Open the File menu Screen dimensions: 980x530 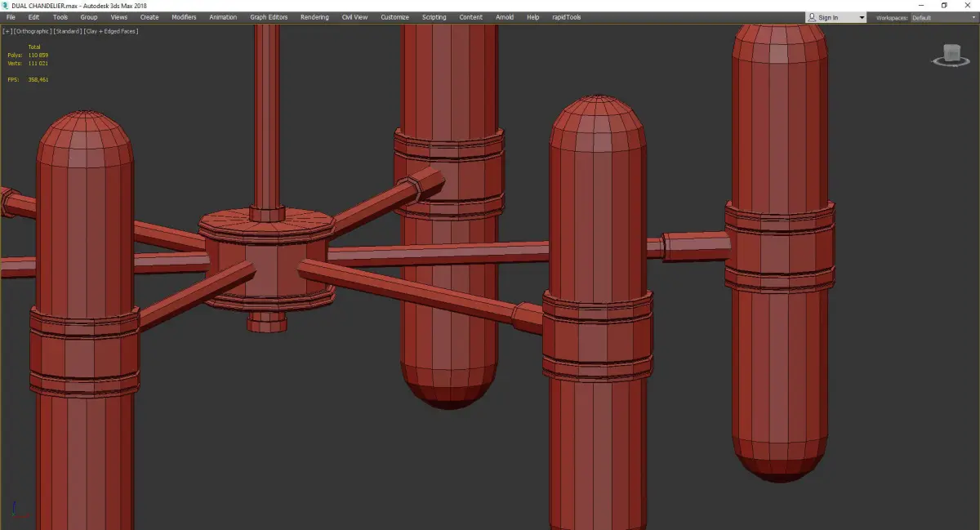pos(11,17)
